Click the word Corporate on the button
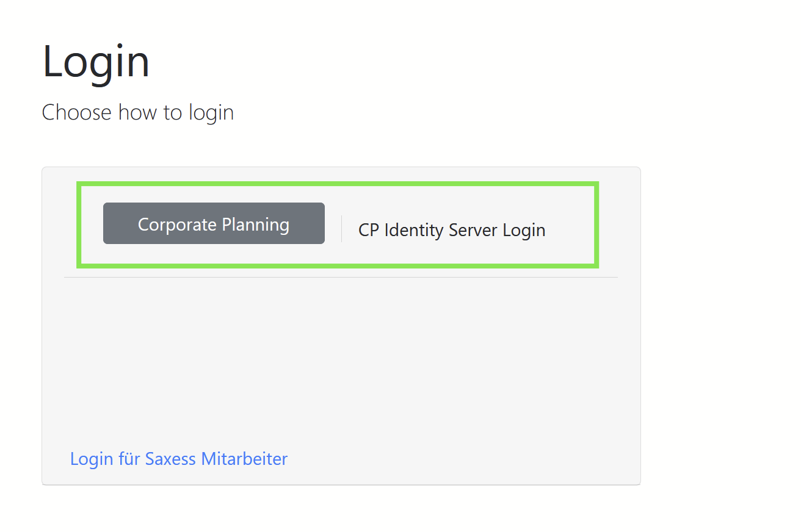The height and width of the screenshot is (532, 801). coord(177,225)
